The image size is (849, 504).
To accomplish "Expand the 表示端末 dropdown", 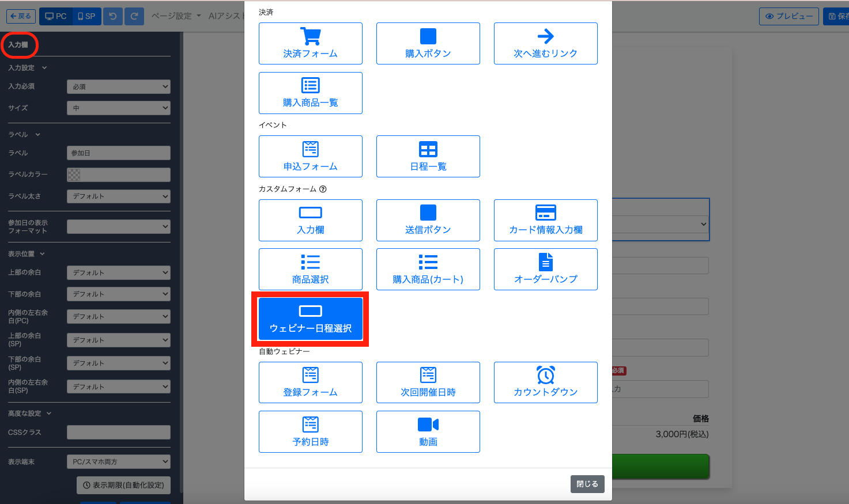I will point(118,461).
